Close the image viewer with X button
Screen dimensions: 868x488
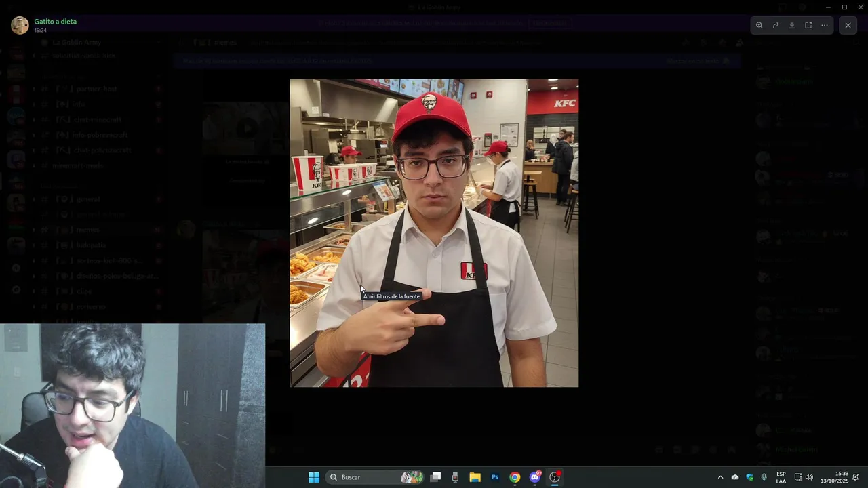point(848,25)
